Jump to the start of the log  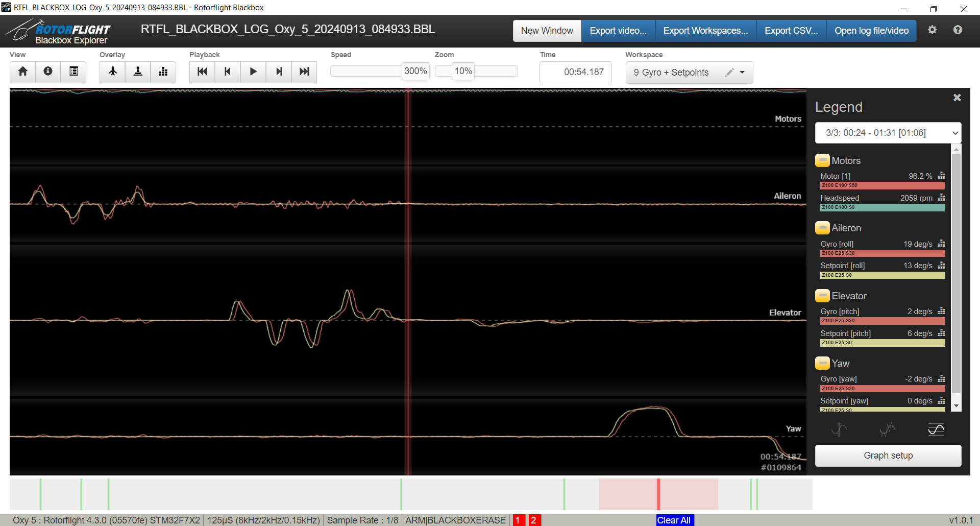(202, 72)
